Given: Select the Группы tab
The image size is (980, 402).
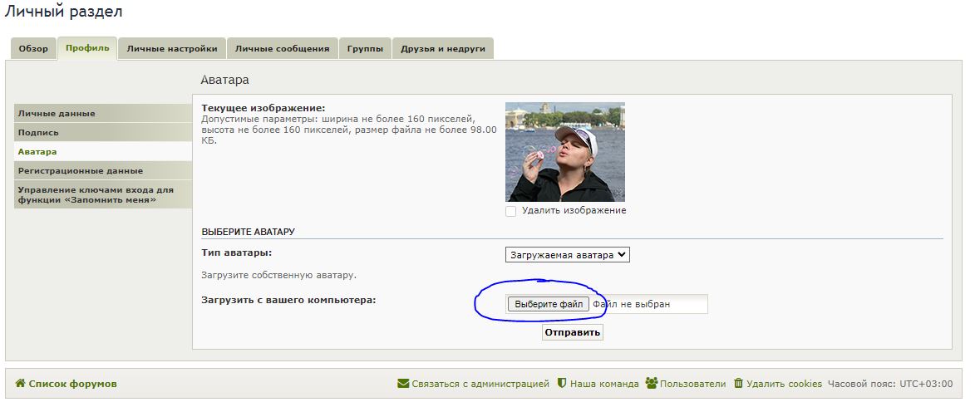Looking at the screenshot, I should point(365,48).
